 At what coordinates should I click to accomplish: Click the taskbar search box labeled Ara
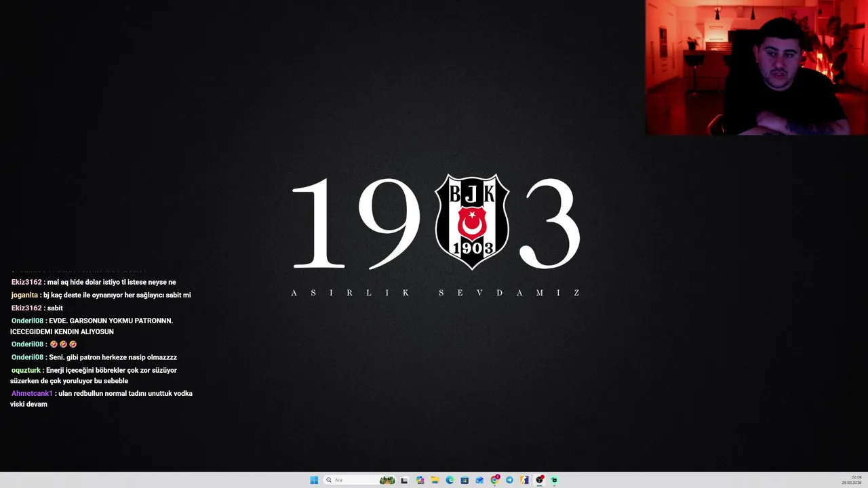[359, 480]
